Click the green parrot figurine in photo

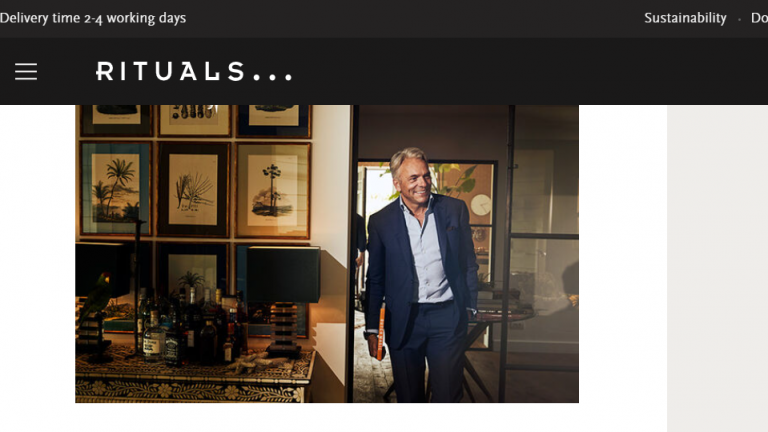(x=98, y=294)
